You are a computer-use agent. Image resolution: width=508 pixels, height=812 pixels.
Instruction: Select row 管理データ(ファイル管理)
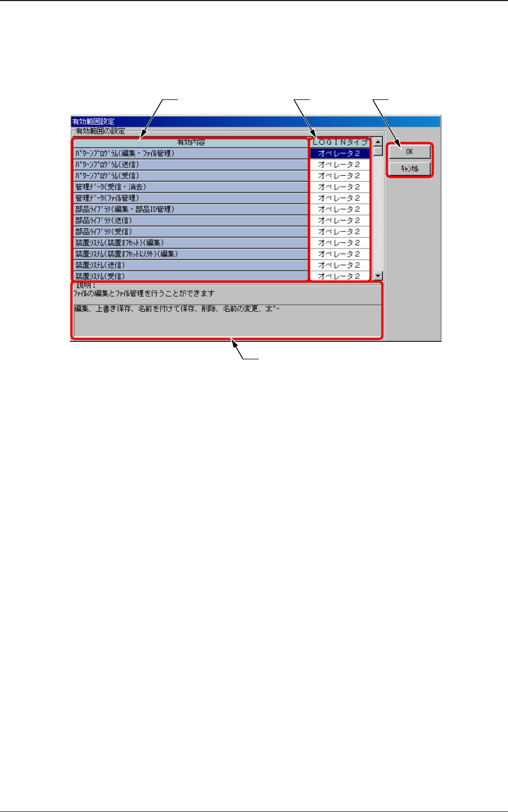coord(191,198)
